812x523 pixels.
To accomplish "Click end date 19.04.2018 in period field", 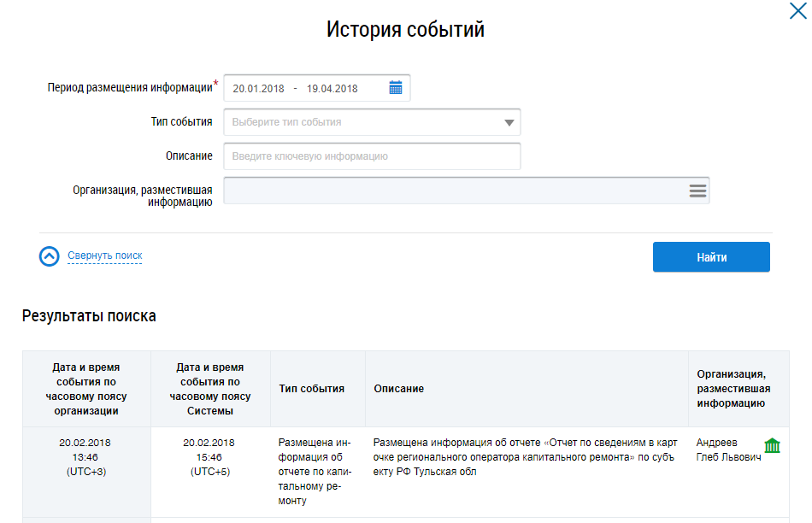I will point(332,88).
